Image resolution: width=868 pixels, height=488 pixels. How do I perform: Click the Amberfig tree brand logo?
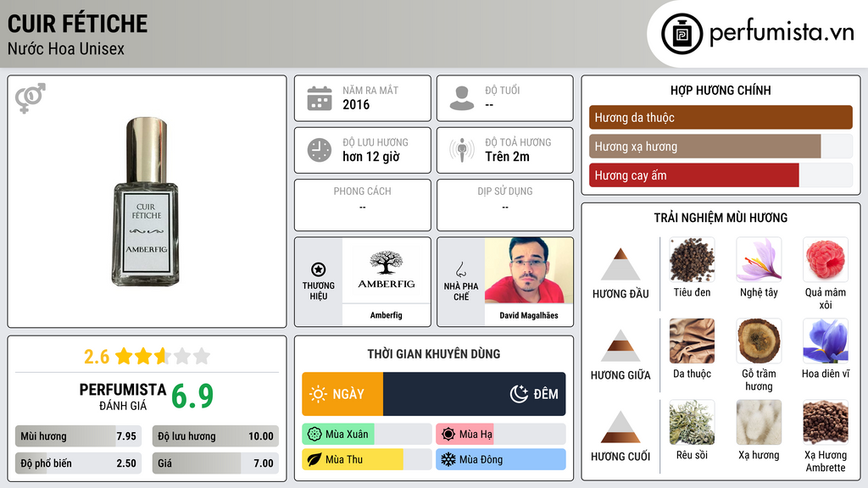(387, 270)
